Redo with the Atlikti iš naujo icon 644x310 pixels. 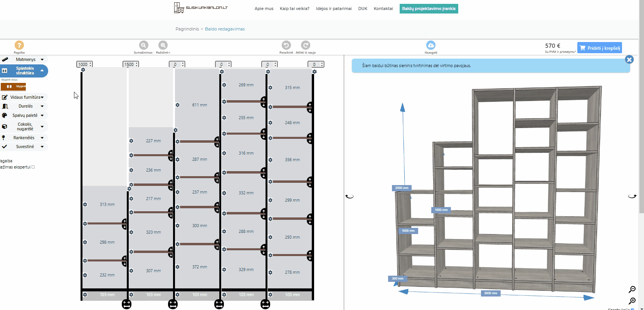point(306,45)
